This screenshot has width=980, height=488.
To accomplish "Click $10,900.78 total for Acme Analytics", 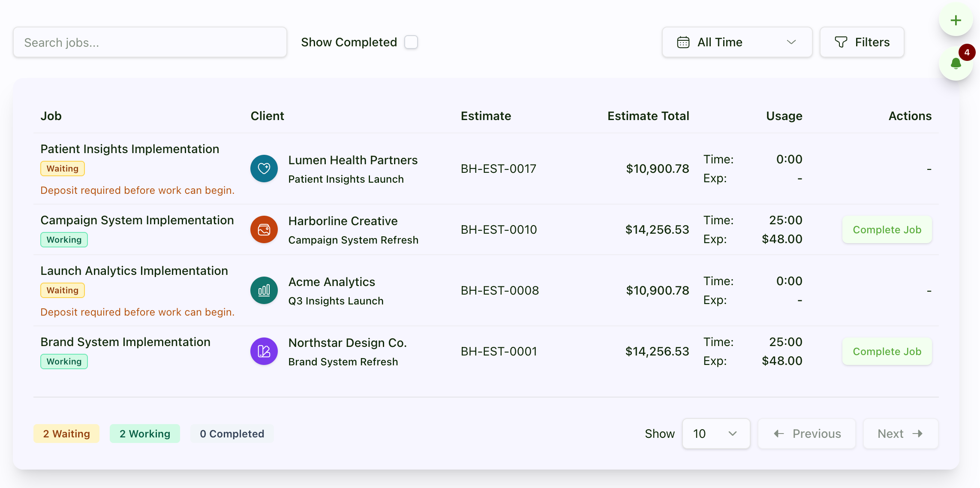I will tap(658, 290).
